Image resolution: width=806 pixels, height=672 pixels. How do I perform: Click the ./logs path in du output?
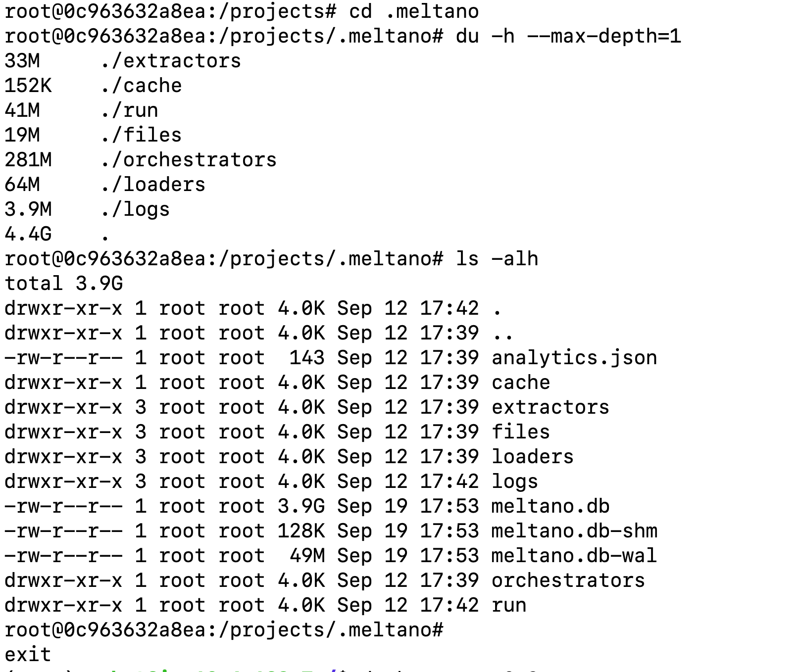(135, 209)
